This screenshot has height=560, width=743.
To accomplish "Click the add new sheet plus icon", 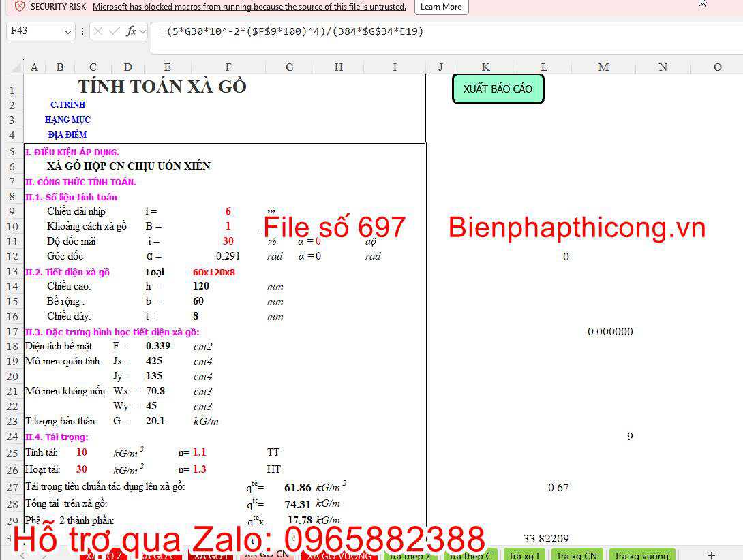I will pyautogui.click(x=711, y=555).
